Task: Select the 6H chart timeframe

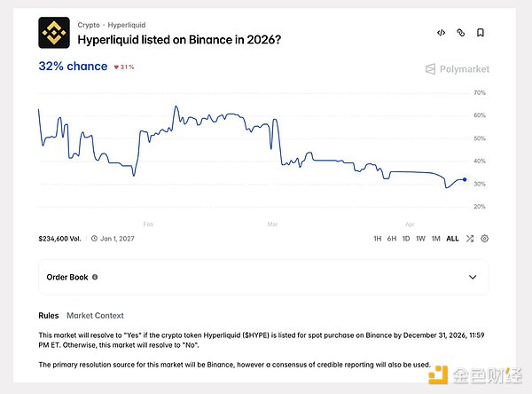Action: [x=392, y=239]
